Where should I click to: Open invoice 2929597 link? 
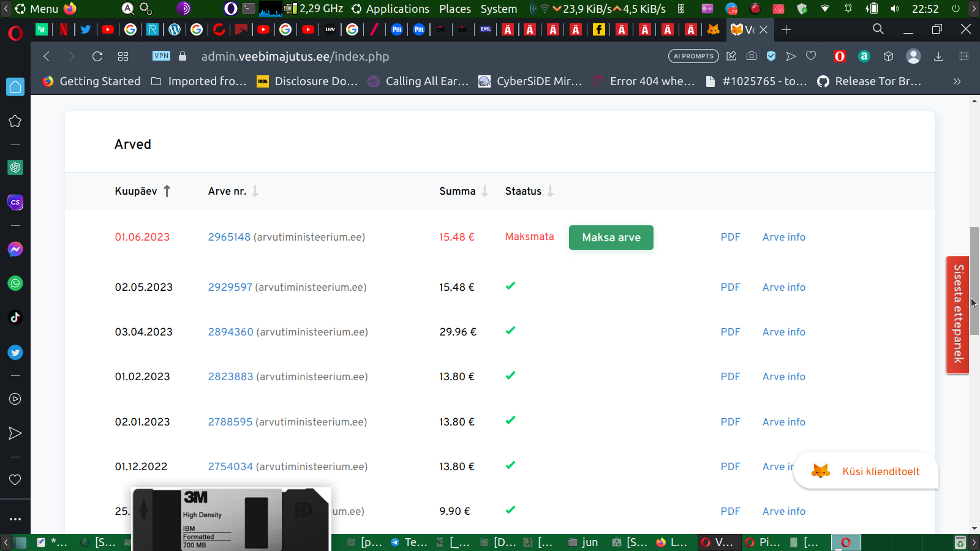[x=230, y=287]
